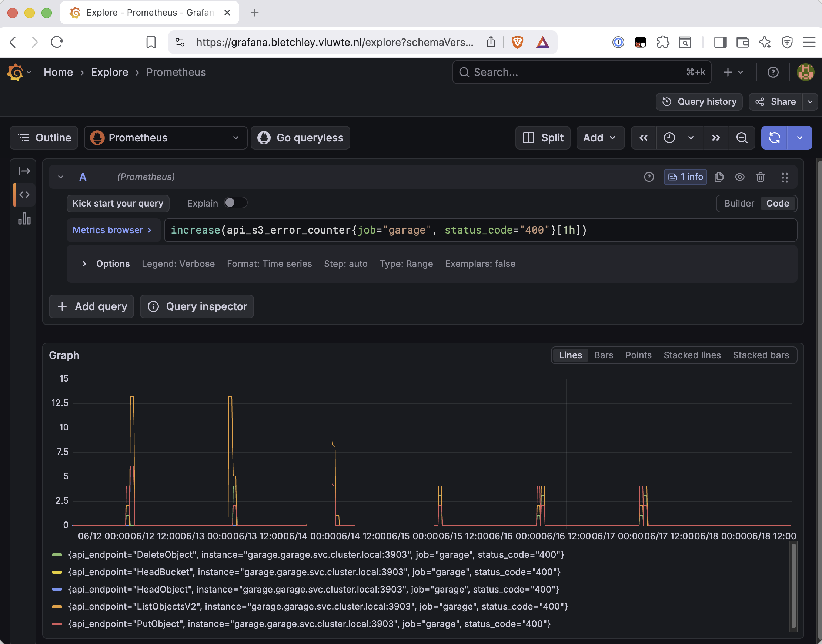Zoom out the time range
This screenshot has width=822, height=644.
tap(742, 138)
